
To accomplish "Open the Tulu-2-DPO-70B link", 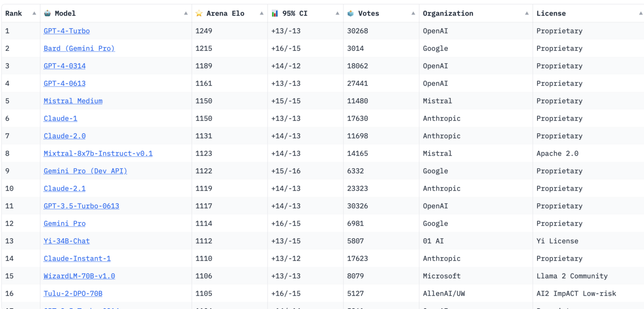I will pos(73,293).
